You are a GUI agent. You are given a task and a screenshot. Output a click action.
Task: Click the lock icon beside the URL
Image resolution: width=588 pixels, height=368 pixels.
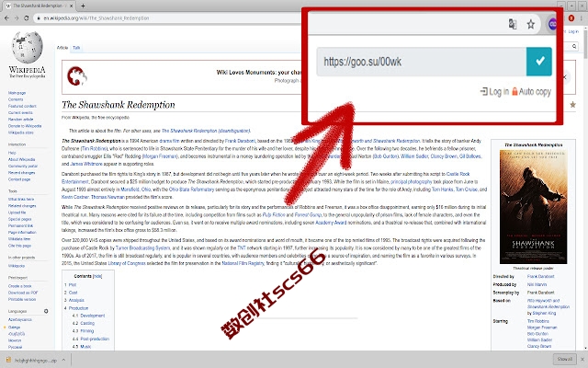coord(39,18)
